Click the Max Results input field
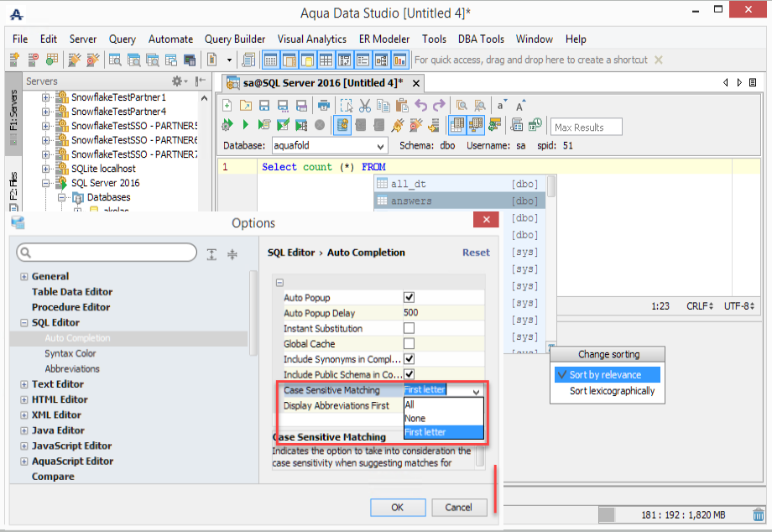The width and height of the screenshot is (772, 532). coord(587,127)
